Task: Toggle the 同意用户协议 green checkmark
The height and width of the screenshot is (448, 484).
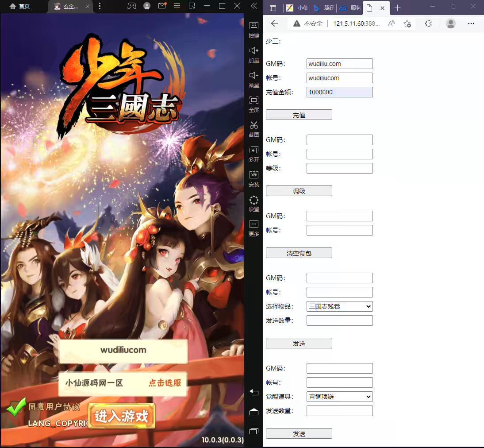Action: (x=16, y=406)
